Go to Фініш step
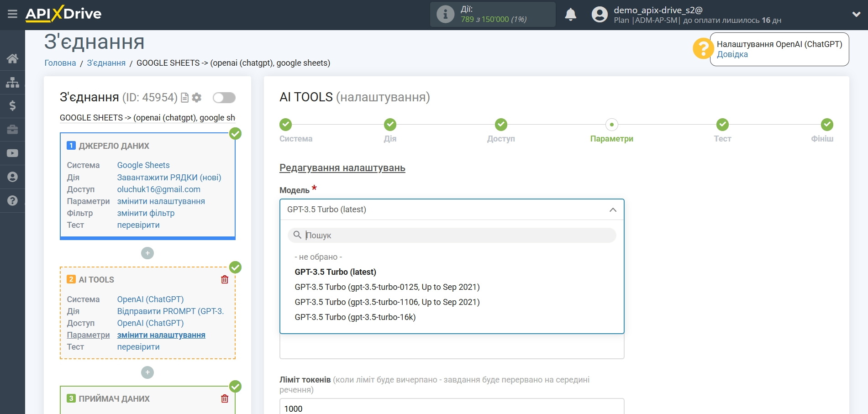Screen dimensions: 868x414 pyautogui.click(x=827, y=125)
